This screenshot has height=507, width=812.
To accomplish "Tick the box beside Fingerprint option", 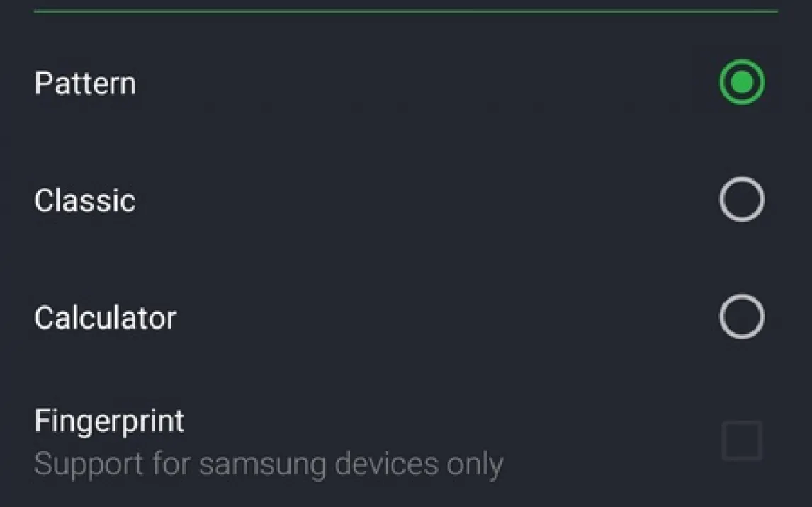I will pyautogui.click(x=742, y=440).
